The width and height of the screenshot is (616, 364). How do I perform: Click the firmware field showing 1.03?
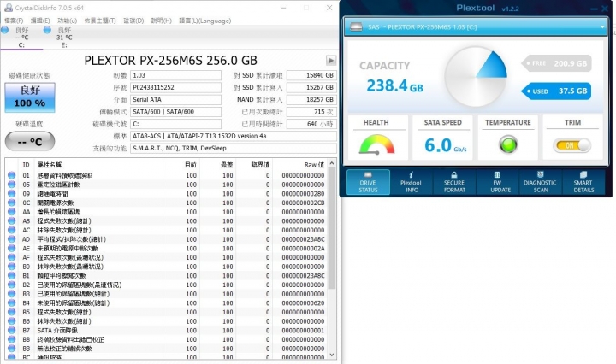coord(175,75)
